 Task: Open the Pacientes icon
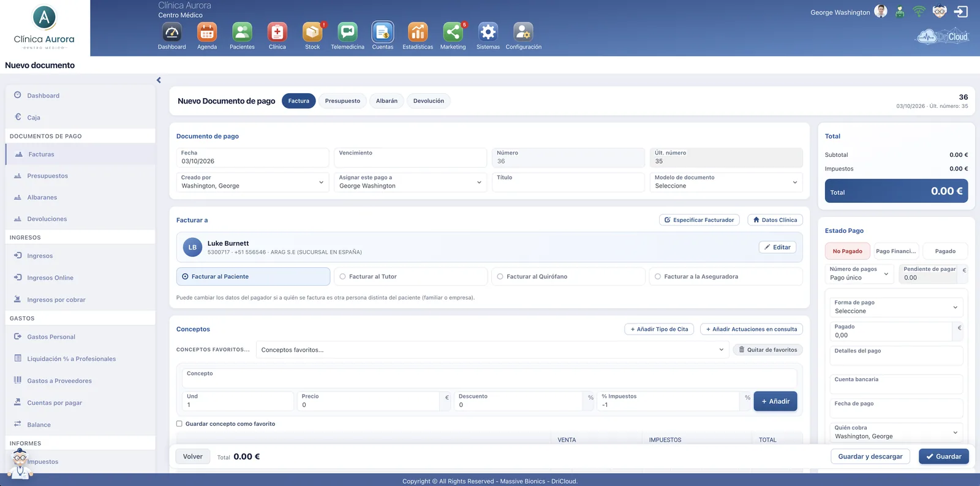pos(242,32)
